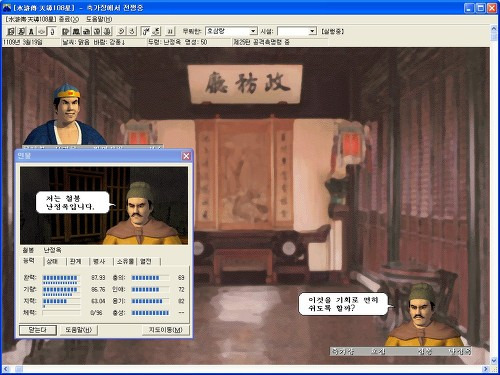Viewport: 500px width, 375px height.
Task: Click the third icon of the second toolbar group
Action: (x=86, y=31)
